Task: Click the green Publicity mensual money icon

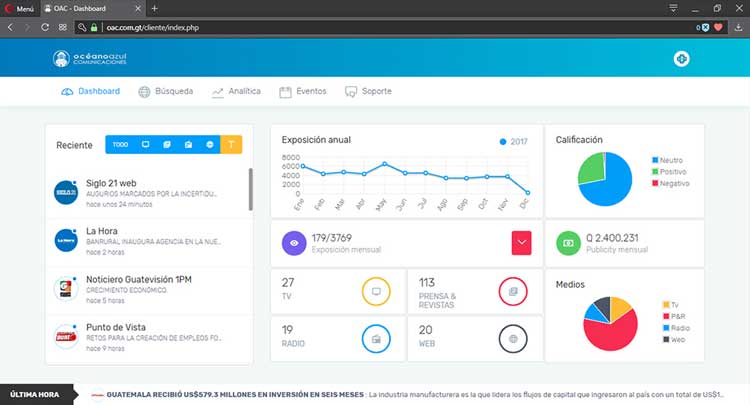Action: pyautogui.click(x=568, y=242)
